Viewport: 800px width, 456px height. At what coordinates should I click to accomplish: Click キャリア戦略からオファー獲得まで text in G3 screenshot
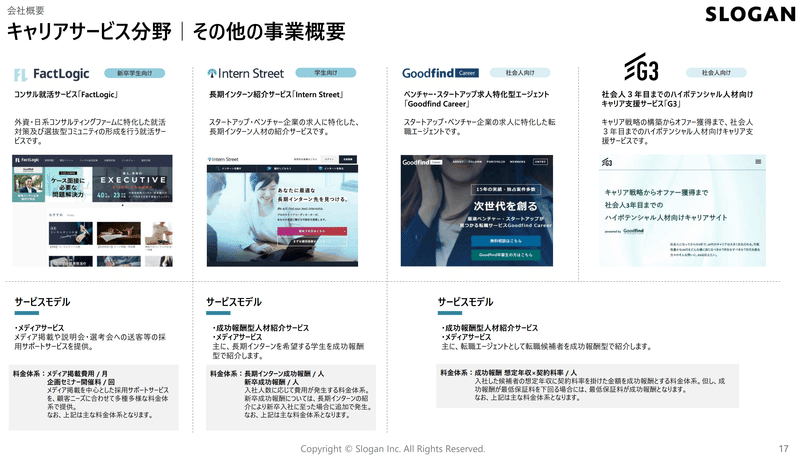(x=656, y=192)
